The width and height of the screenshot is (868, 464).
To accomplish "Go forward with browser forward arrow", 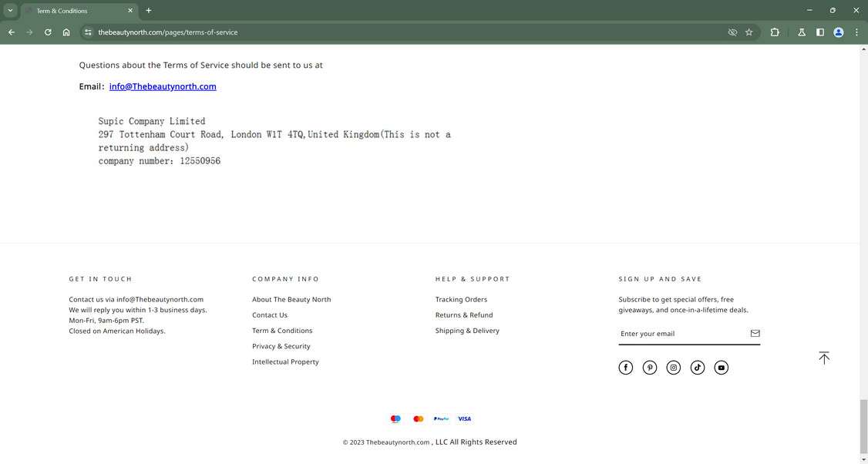I will (29, 32).
